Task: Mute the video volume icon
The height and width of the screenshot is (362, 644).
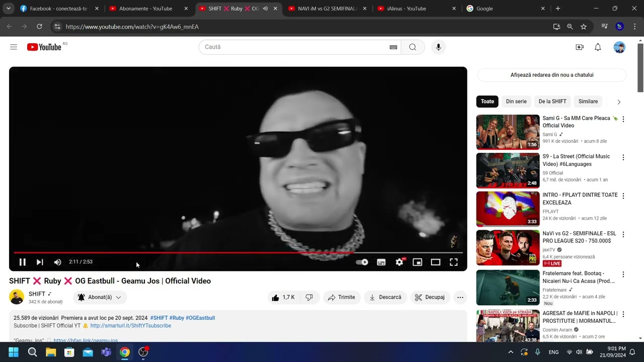Action: 57,262
